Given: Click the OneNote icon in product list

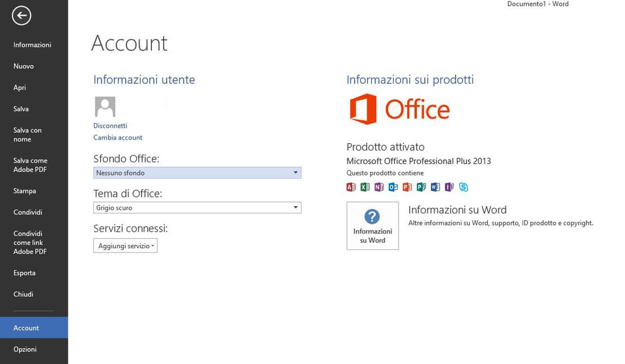Looking at the screenshot, I should [379, 187].
